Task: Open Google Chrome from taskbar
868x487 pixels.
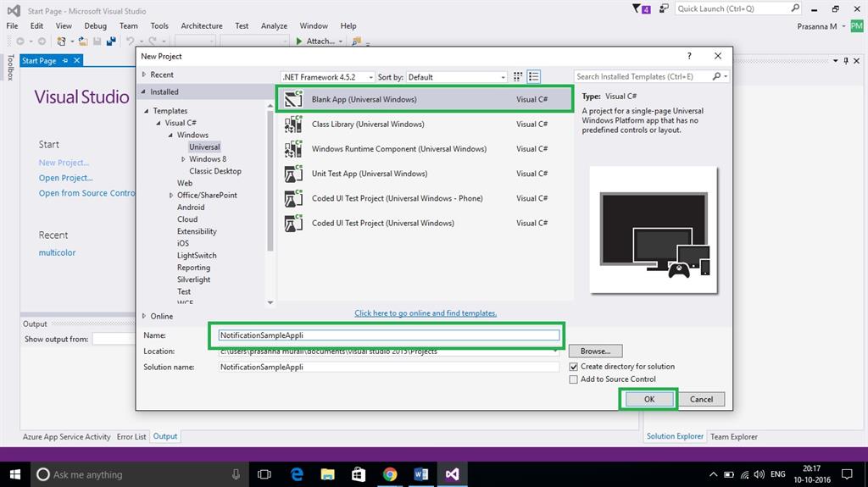Action: pos(390,474)
